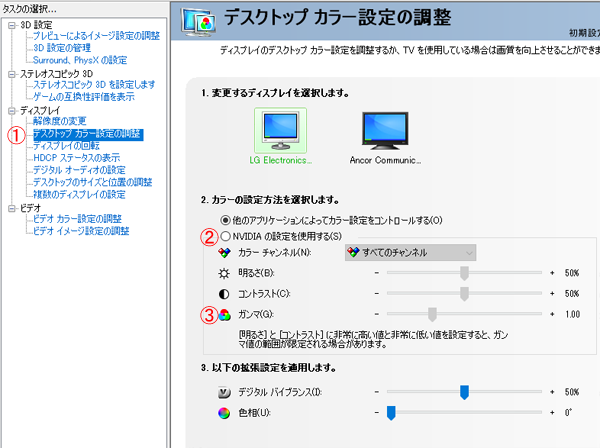Screen dimensions: 600x448
Task: Click the 3D 設定 category label
Action: [x=36, y=25]
